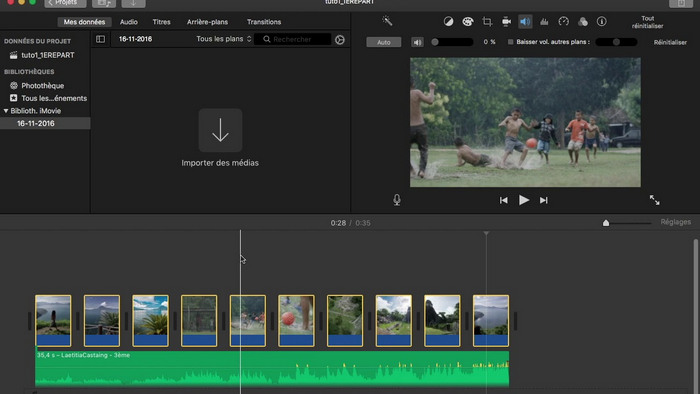Image resolution: width=700 pixels, height=394 pixels.
Task: Select the crop tool
Action: 487,21
